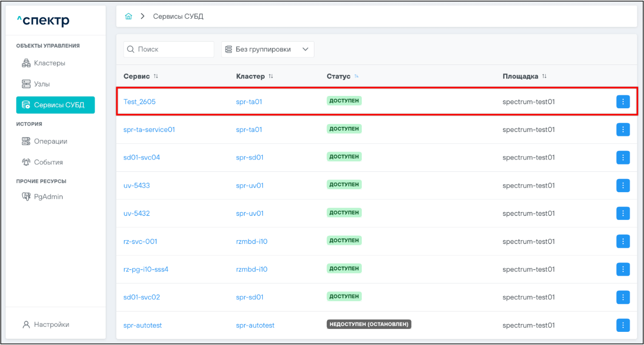Open actions menu for rz-svc-001 row
This screenshot has width=644, height=345.
point(622,241)
